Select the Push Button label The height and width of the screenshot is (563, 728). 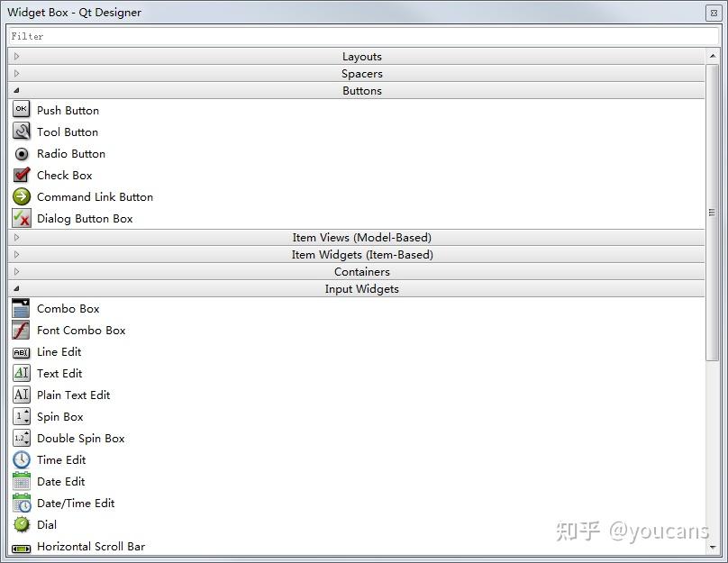(x=68, y=111)
